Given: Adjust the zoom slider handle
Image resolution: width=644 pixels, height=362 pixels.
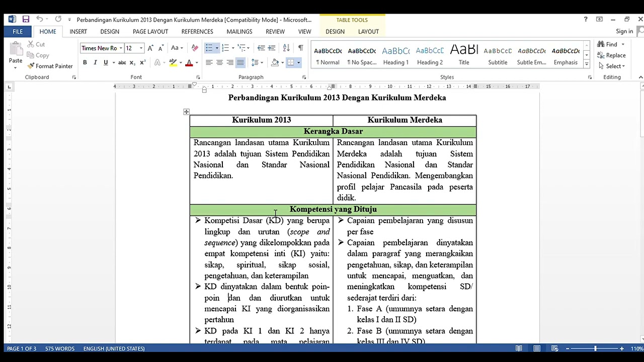Looking at the screenshot, I should pyautogui.click(x=595, y=348).
